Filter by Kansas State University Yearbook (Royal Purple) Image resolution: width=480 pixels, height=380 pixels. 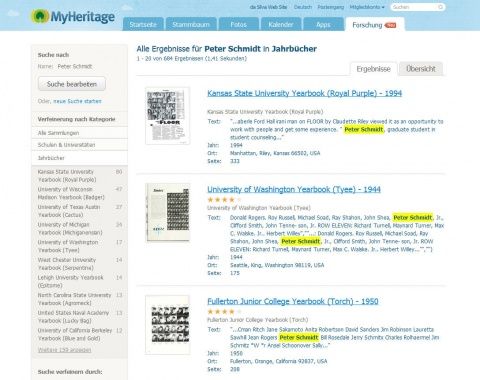67,176
